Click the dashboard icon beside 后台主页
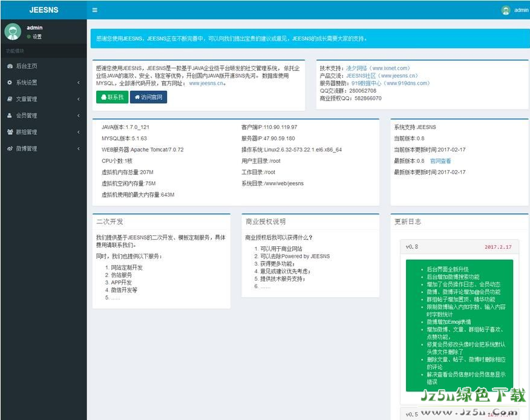 pos(10,66)
